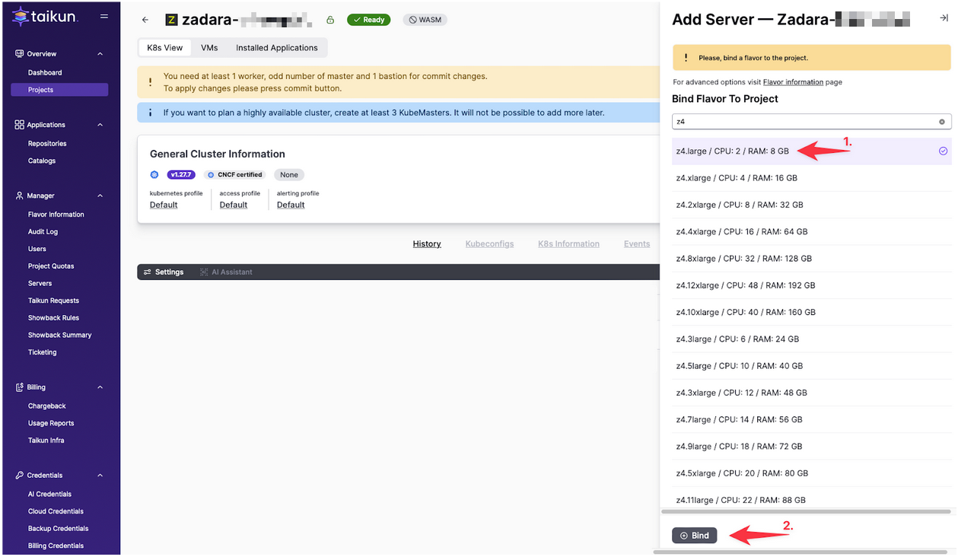Open the alerting profile Default link

[x=291, y=205]
